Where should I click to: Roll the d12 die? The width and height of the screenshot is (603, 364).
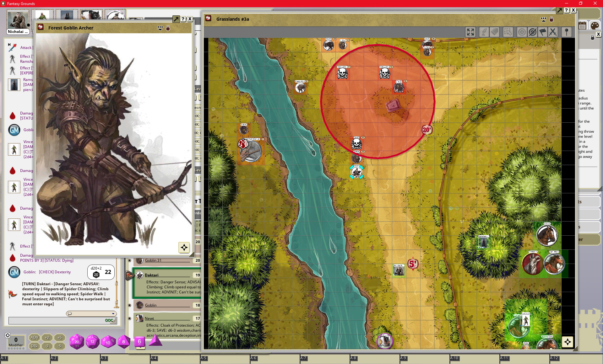[x=92, y=342]
